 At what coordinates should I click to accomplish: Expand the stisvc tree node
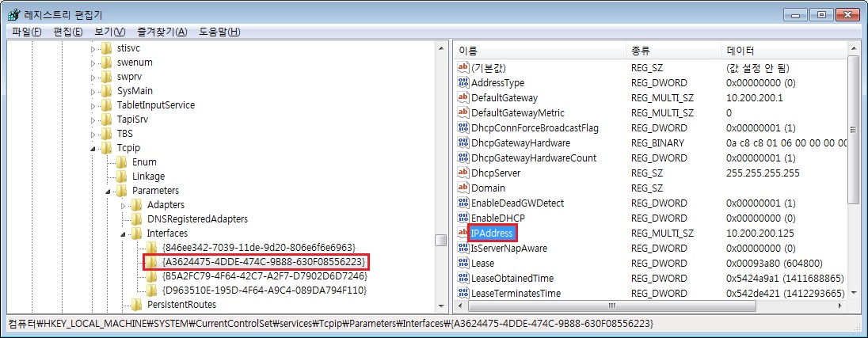click(x=93, y=48)
